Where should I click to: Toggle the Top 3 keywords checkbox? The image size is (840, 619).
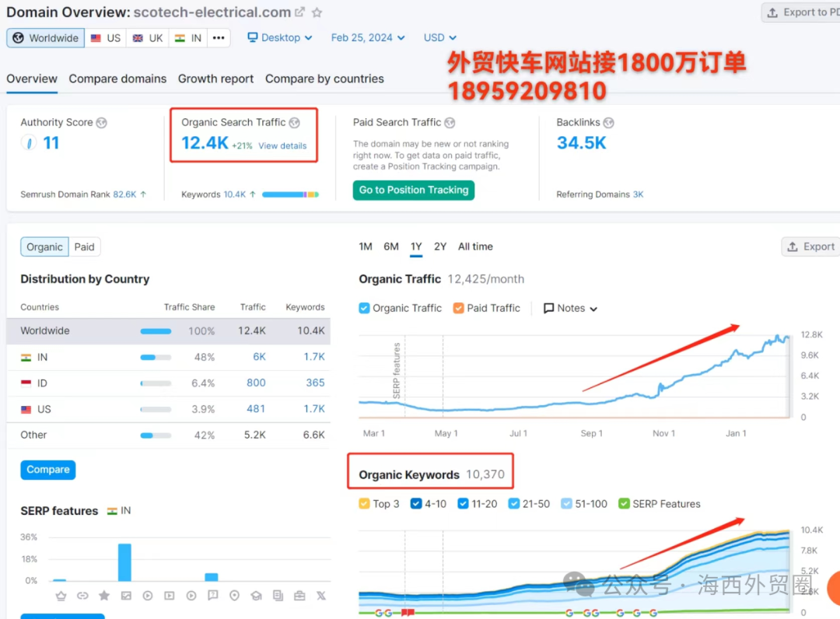pos(364,504)
